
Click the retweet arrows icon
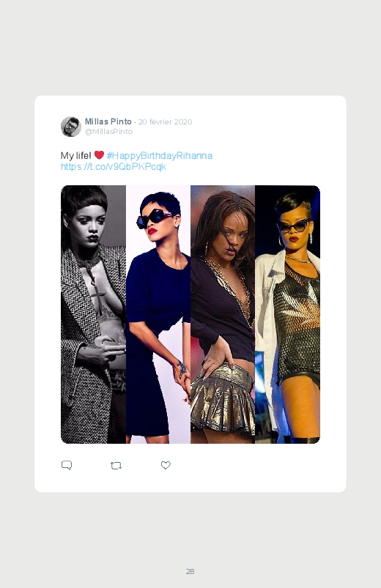coord(116,466)
